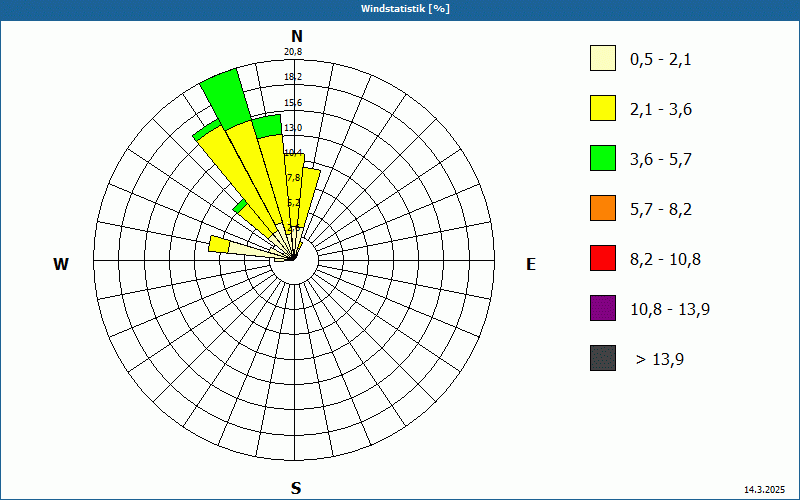Click the largest green wind rose segment
This screenshot has height=500, width=800.
click(x=225, y=98)
